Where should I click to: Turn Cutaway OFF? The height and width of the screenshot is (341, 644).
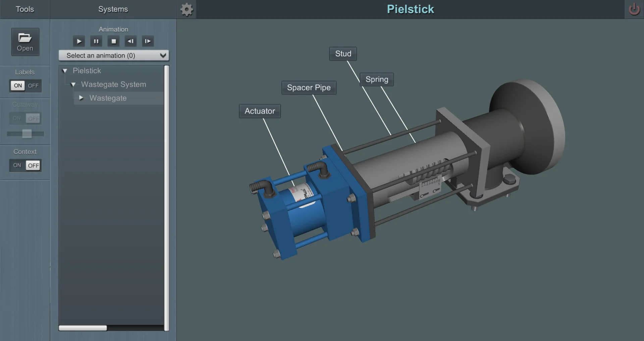click(x=33, y=118)
